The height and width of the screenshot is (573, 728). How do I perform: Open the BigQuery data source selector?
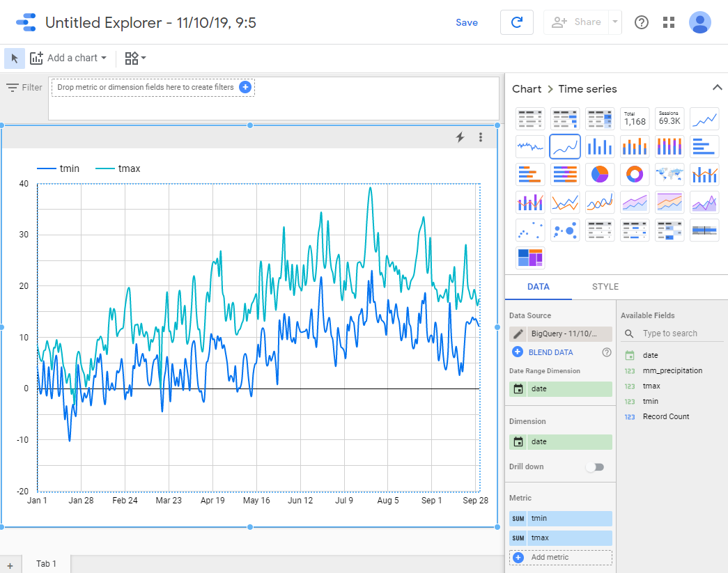click(569, 333)
